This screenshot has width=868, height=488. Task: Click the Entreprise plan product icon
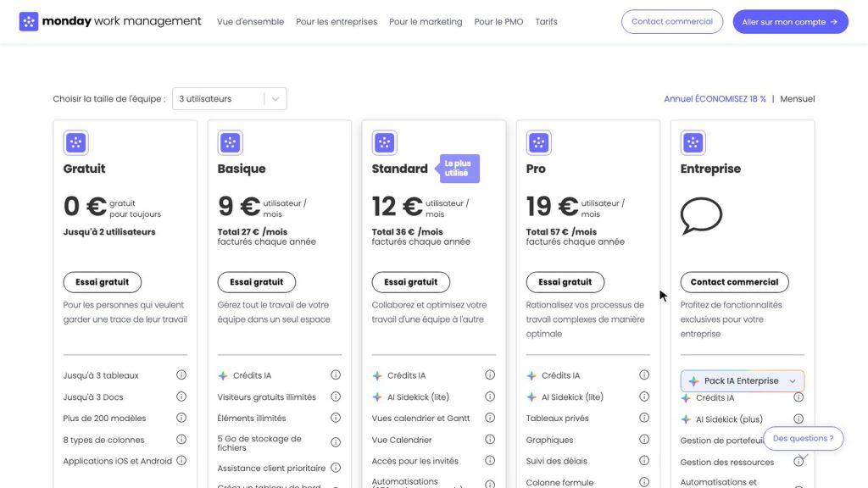[x=693, y=142]
